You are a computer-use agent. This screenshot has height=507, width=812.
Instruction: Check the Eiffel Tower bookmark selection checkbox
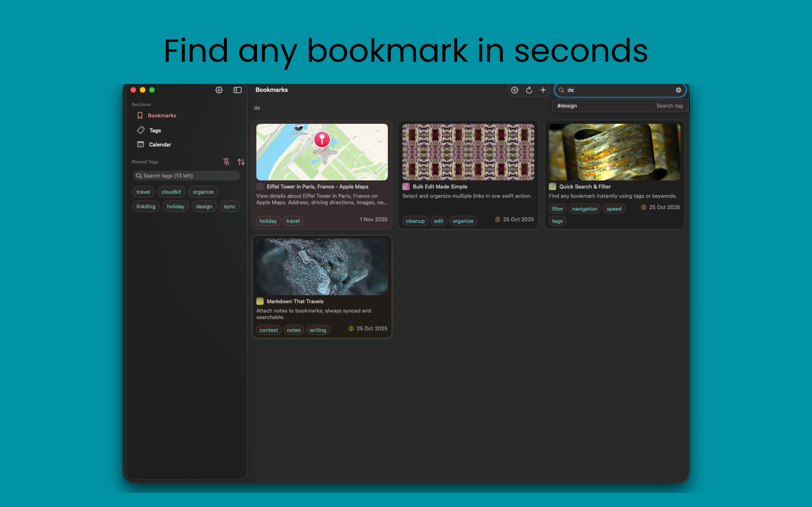pos(260,187)
